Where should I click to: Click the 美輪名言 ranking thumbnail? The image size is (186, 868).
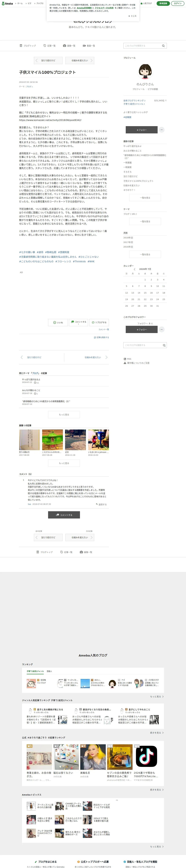[93, 757]
